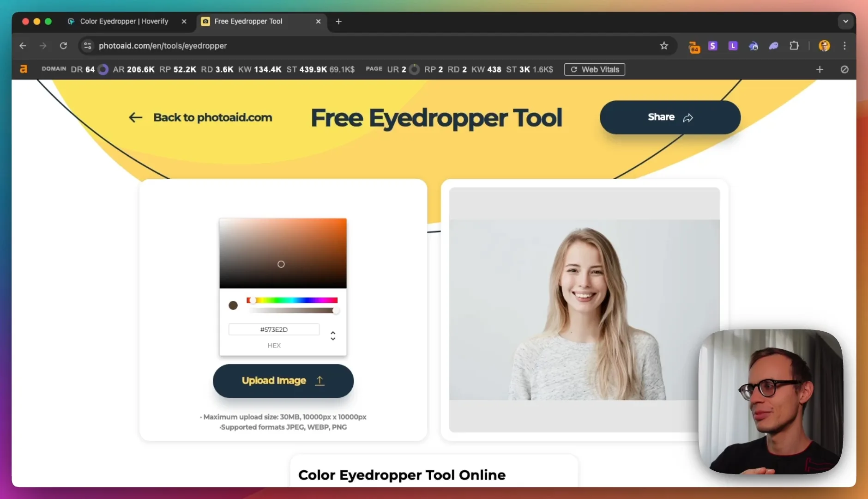
Task: Click the disable icon in the SEO toolbar
Action: (844, 69)
